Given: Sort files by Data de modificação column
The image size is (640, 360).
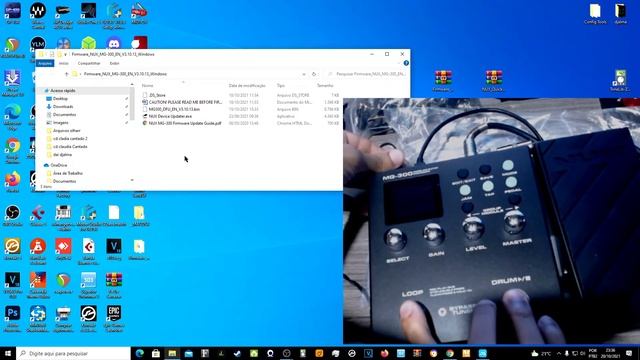Looking at the screenshot, I should [247, 86].
